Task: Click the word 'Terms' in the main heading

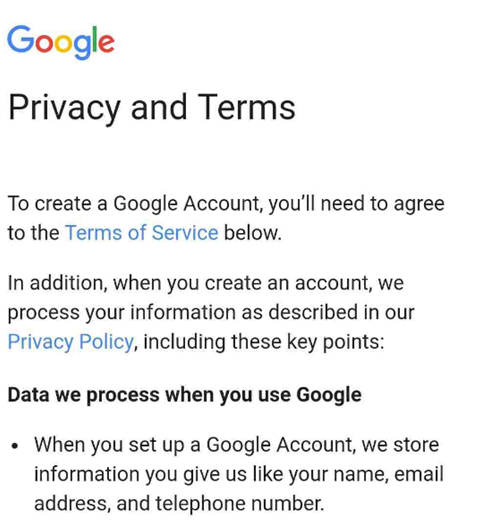Action: coord(247,107)
